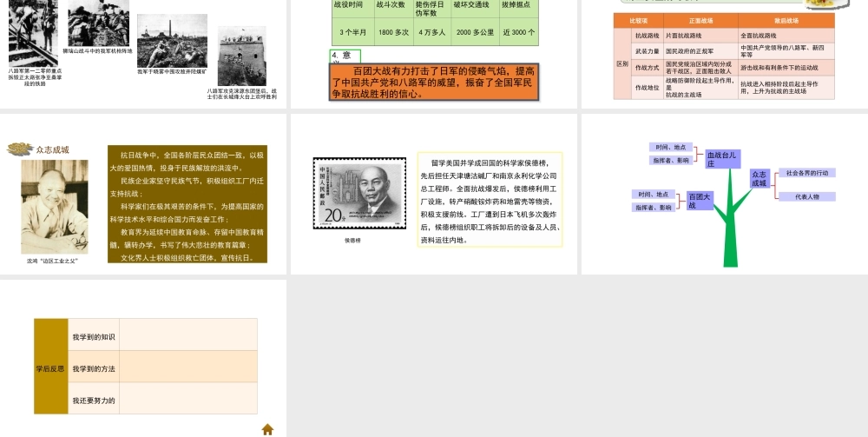
Task: Click the 抗战路线 row label
Action: 648,36
